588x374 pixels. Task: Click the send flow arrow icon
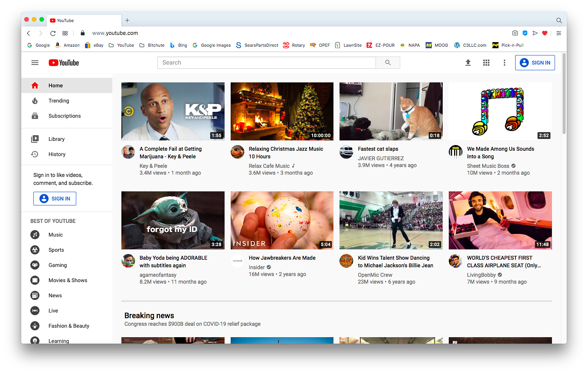point(535,33)
